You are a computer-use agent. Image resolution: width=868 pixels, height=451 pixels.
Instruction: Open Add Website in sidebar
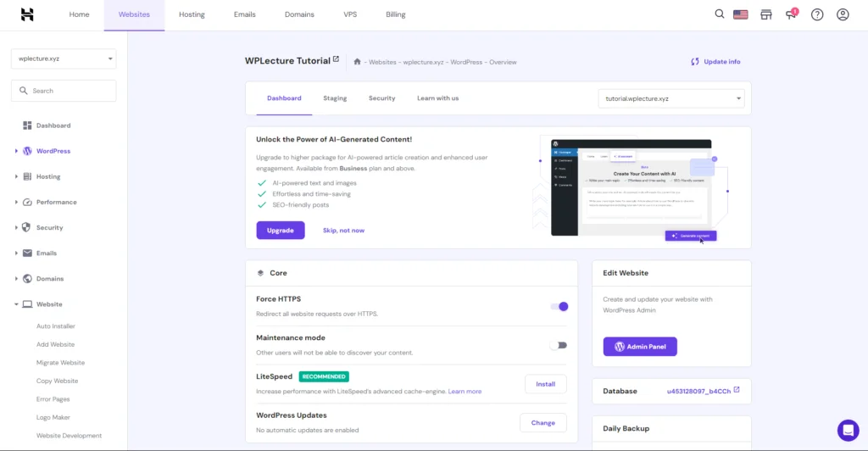click(x=55, y=345)
